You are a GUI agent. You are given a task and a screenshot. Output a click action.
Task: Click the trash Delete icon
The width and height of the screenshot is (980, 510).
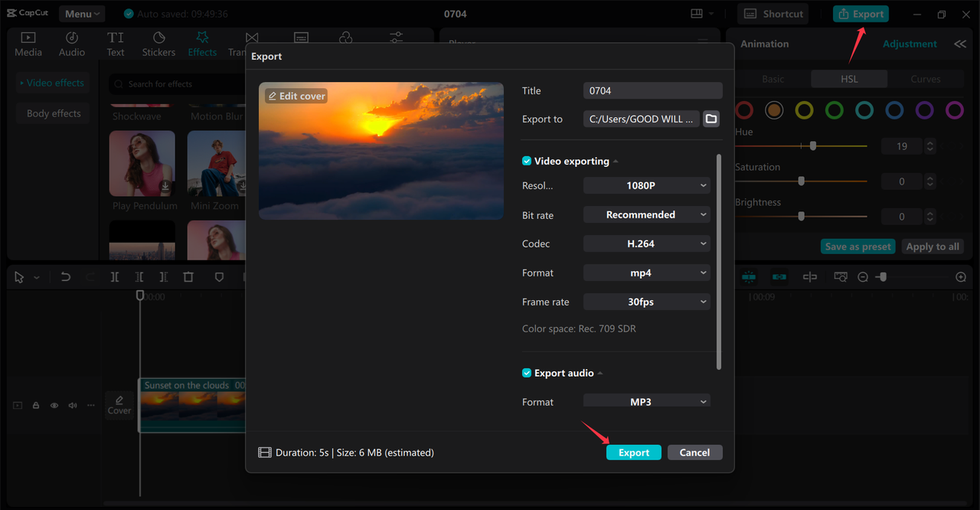188,277
